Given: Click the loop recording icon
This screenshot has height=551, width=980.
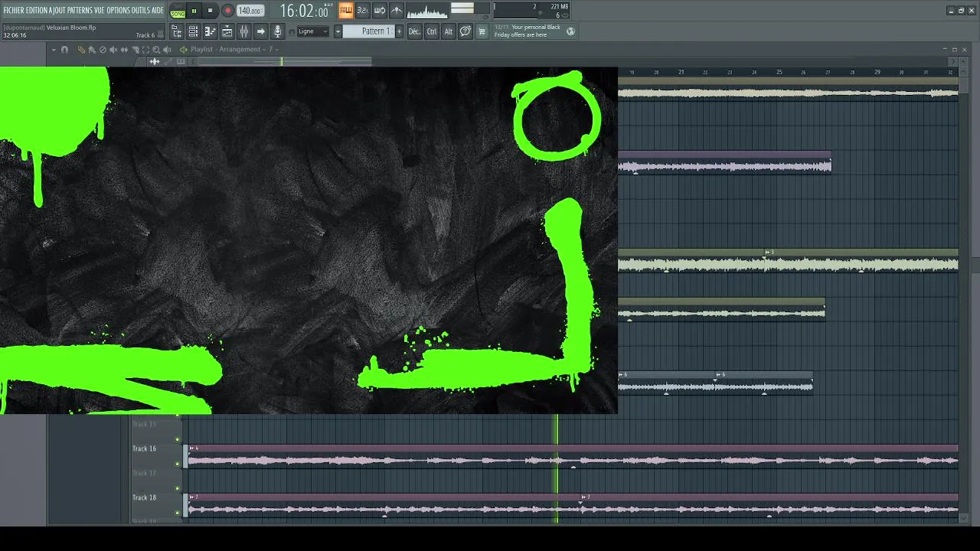Looking at the screenshot, I should (380, 11).
